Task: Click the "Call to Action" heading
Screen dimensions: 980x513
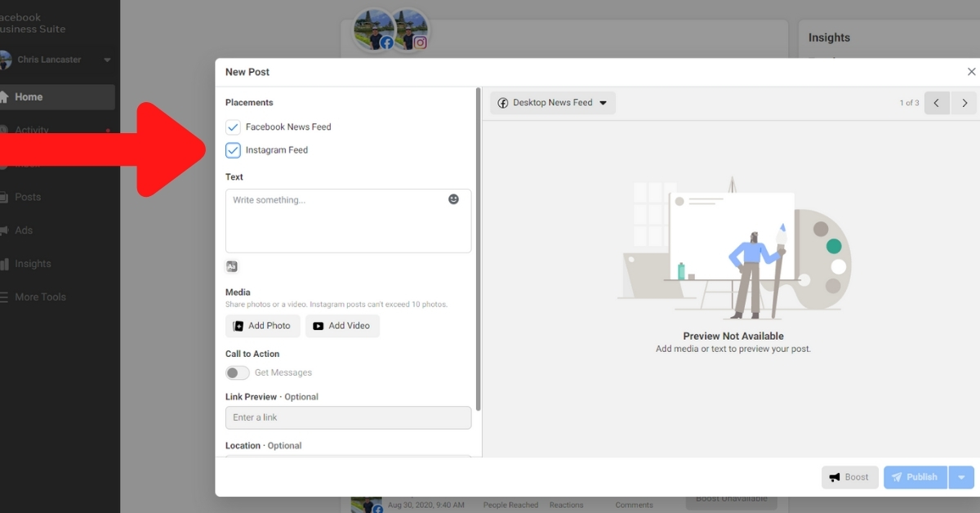Action: pos(252,354)
